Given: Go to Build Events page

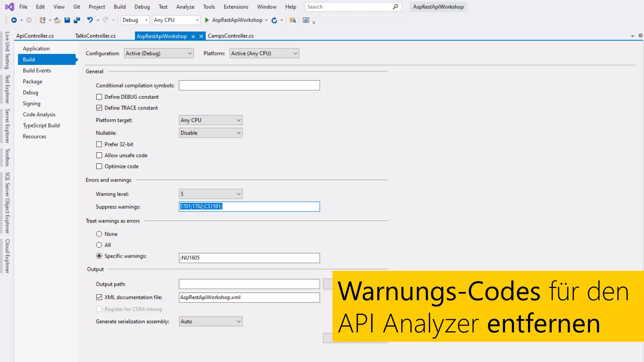Looking at the screenshot, I should (37, 70).
